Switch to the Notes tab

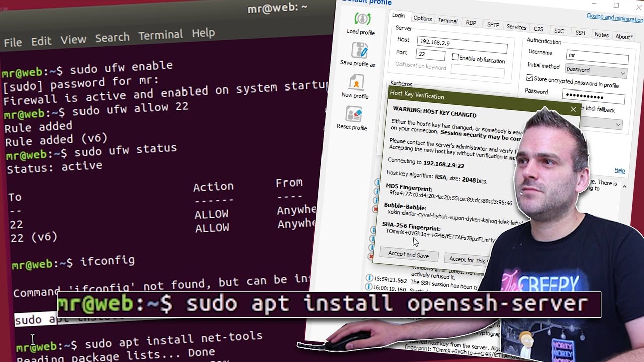[601, 35]
